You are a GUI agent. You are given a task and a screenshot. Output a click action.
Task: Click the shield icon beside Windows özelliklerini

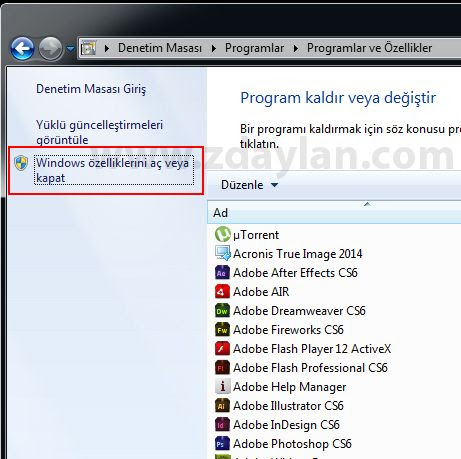coord(21,163)
